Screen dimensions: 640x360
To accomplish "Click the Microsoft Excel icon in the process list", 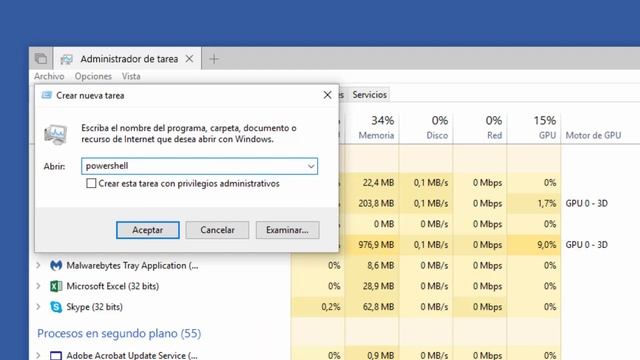I will click(x=56, y=286).
